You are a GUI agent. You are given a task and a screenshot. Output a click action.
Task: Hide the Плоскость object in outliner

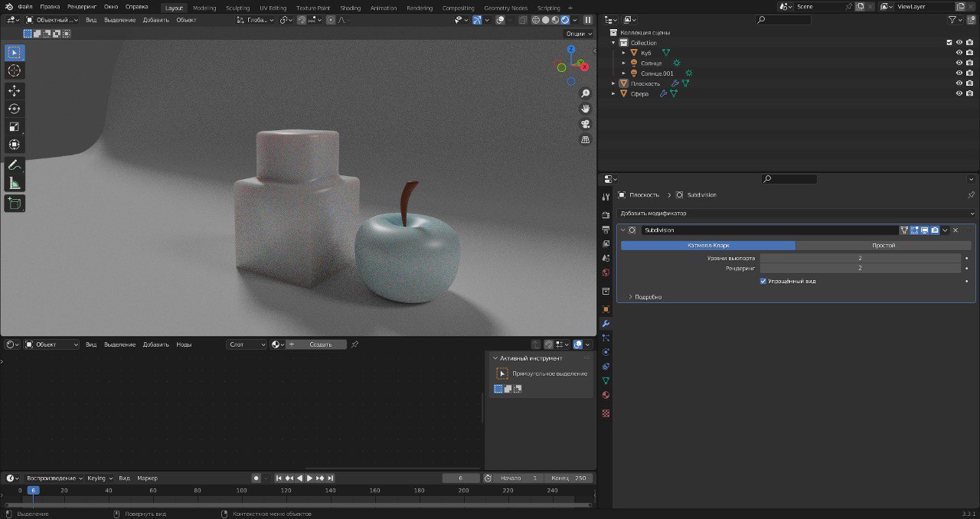[x=959, y=83]
